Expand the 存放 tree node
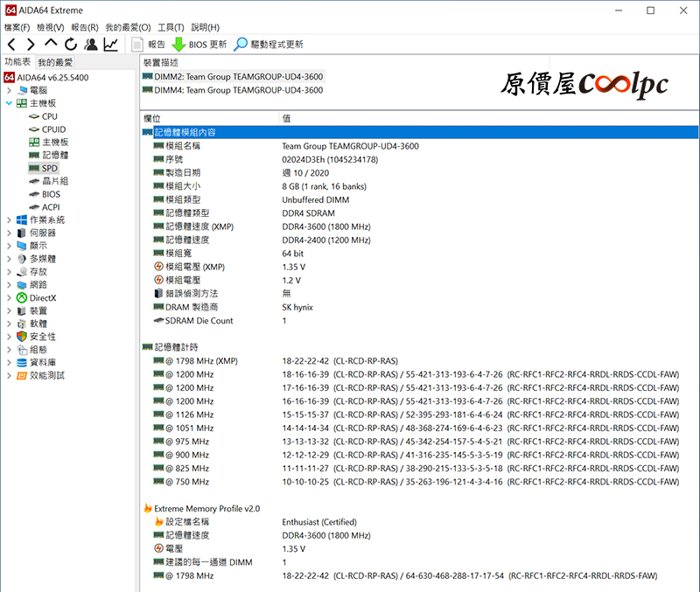700x592 pixels. 9,271
